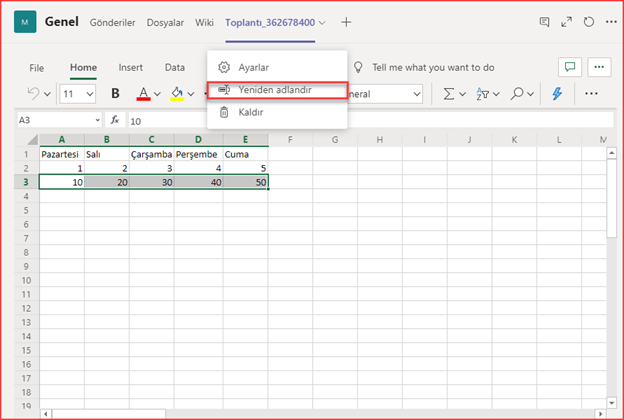Click the Undo arrow icon

click(33, 94)
